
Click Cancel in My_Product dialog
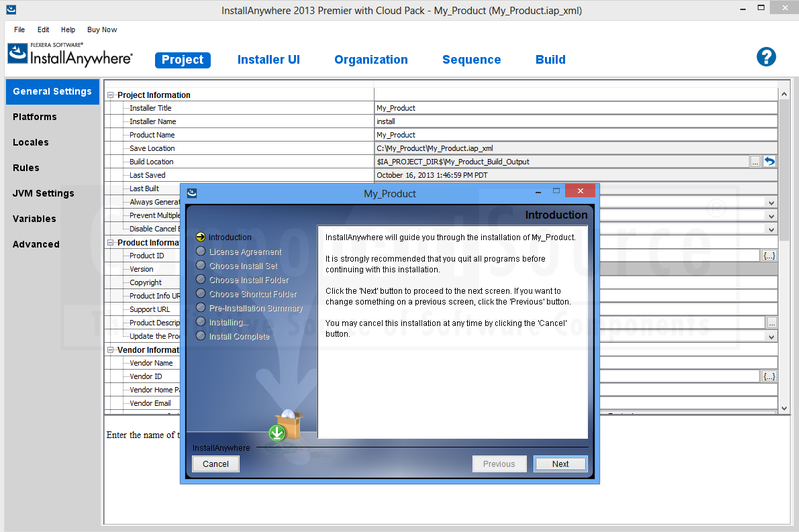216,464
